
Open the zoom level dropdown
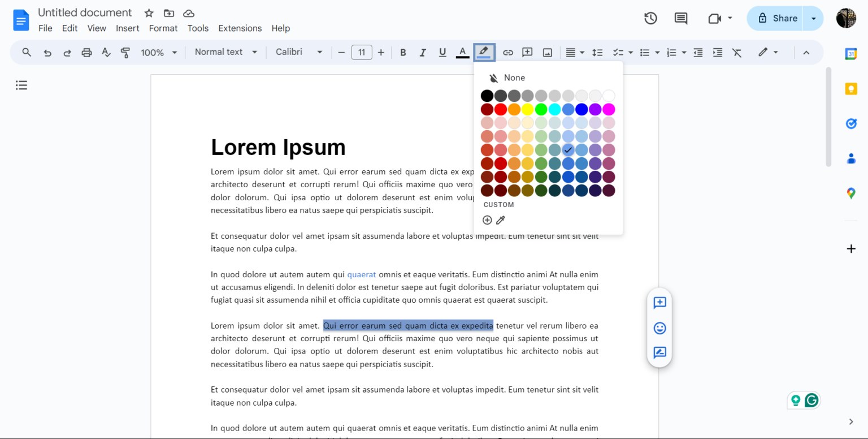(158, 52)
